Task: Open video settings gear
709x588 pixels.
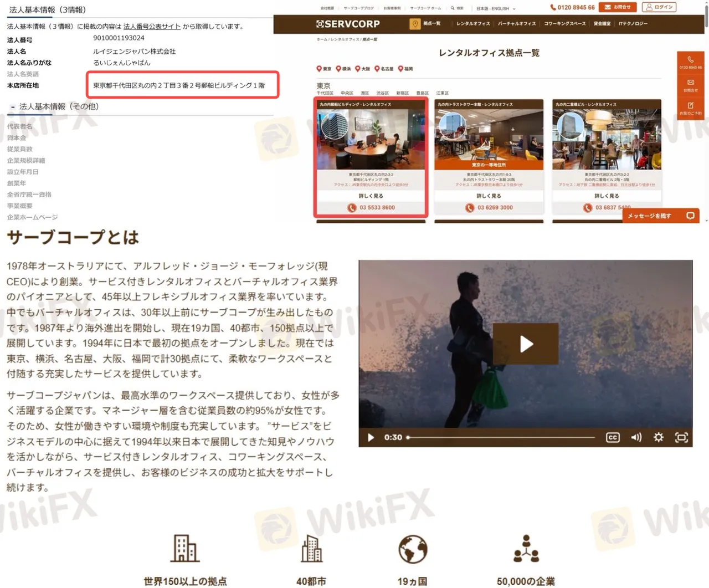Action: 659,437
